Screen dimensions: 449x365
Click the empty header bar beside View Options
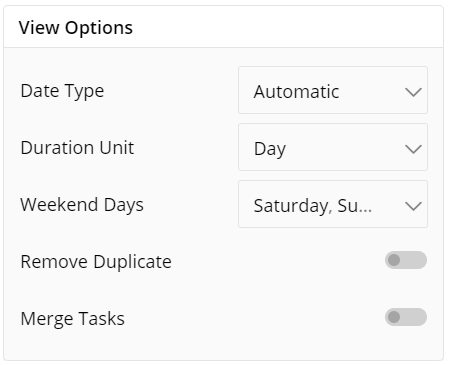click(287, 27)
